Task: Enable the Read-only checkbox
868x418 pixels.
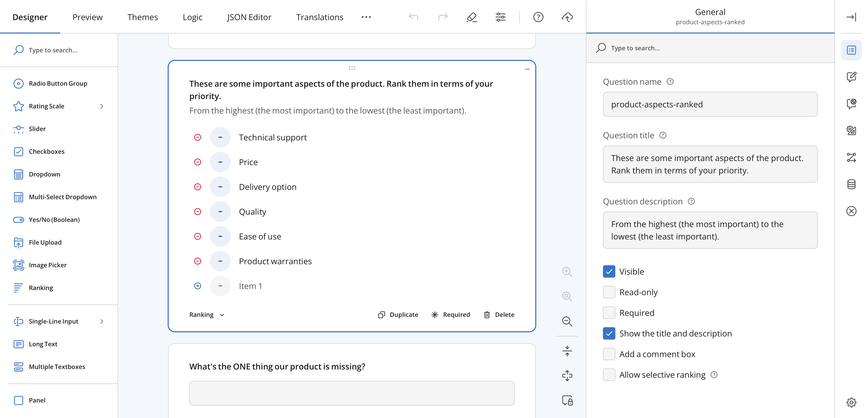Action: (x=609, y=292)
